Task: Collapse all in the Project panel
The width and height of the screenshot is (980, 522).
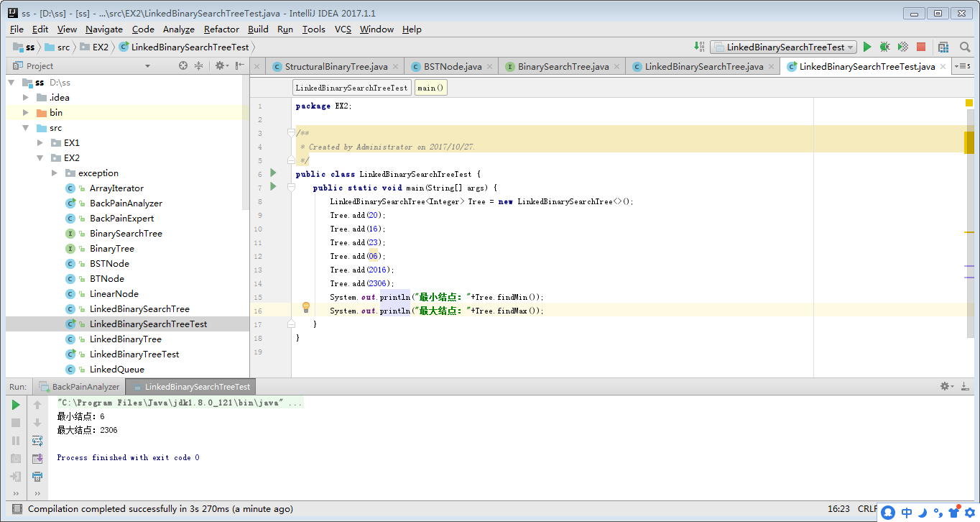Action: pos(200,65)
